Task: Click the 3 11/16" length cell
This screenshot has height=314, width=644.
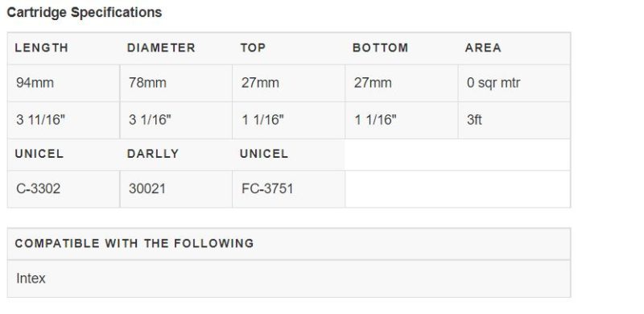Action: [x=64, y=120]
